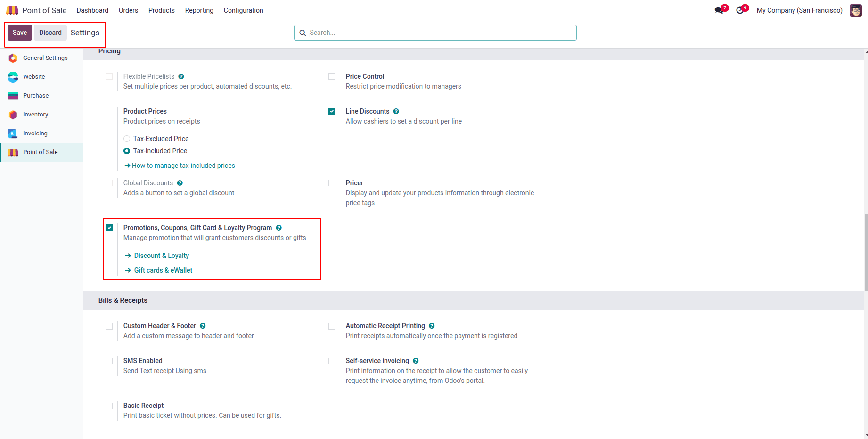The image size is (868, 439).
Task: Click the Invoicing sidebar icon
Action: tap(13, 133)
